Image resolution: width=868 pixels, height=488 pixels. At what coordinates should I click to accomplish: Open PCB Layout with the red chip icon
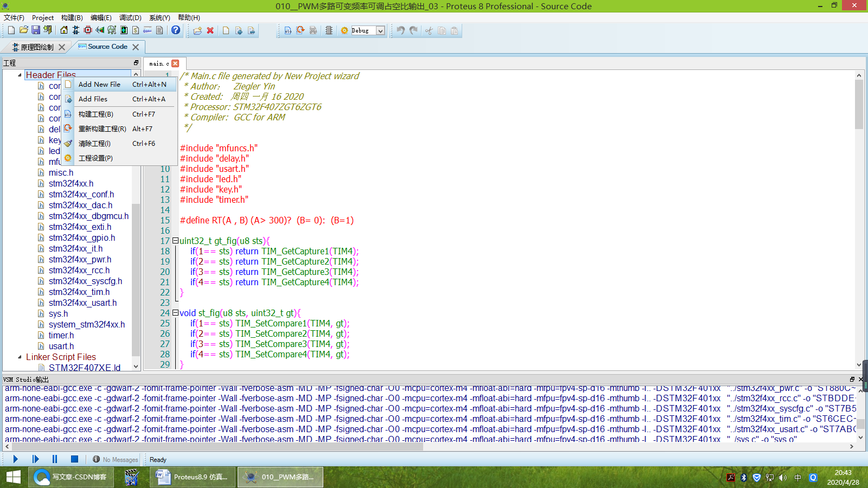click(88, 30)
